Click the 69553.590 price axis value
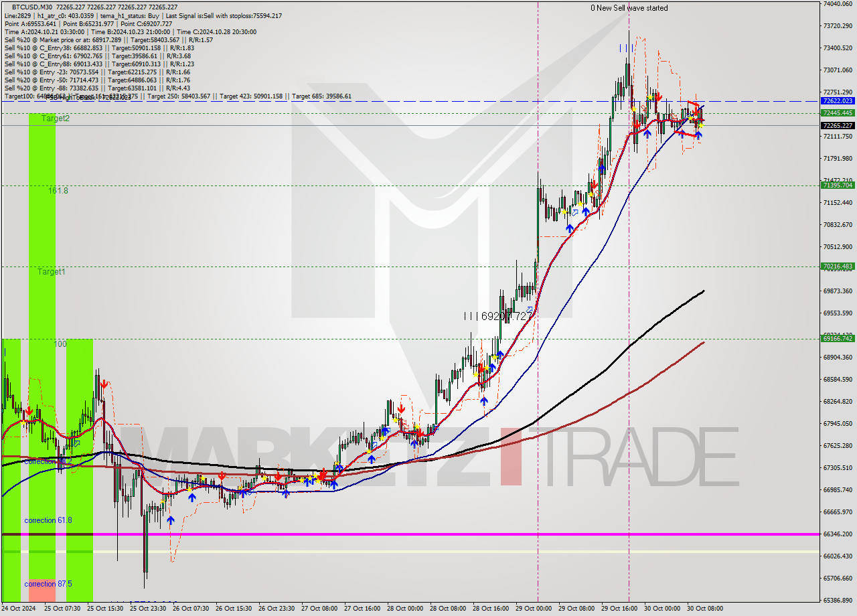 pos(838,313)
